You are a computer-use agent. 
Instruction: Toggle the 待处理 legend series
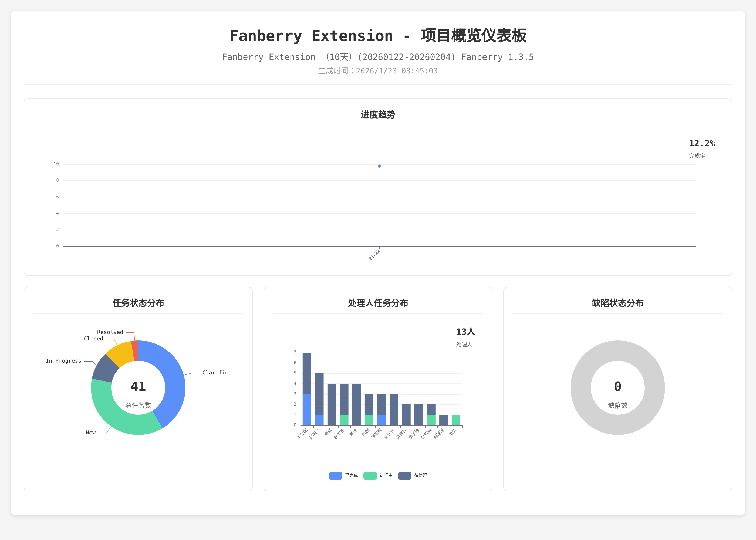[x=412, y=475]
